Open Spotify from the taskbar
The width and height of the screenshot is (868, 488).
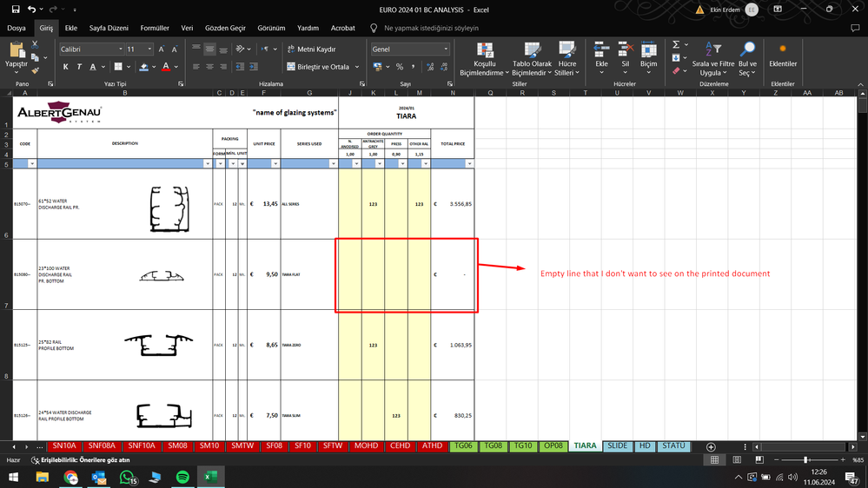tap(182, 477)
